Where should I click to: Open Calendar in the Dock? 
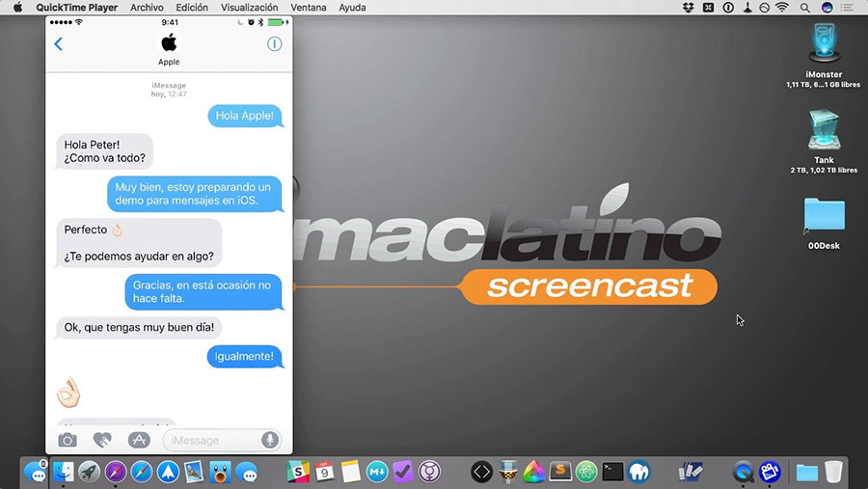point(324,473)
